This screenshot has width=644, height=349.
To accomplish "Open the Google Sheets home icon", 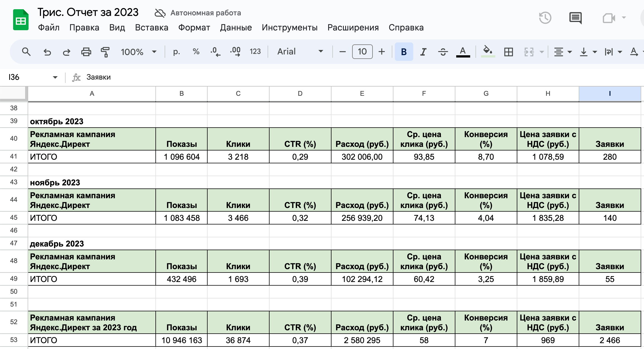I will coord(21,20).
